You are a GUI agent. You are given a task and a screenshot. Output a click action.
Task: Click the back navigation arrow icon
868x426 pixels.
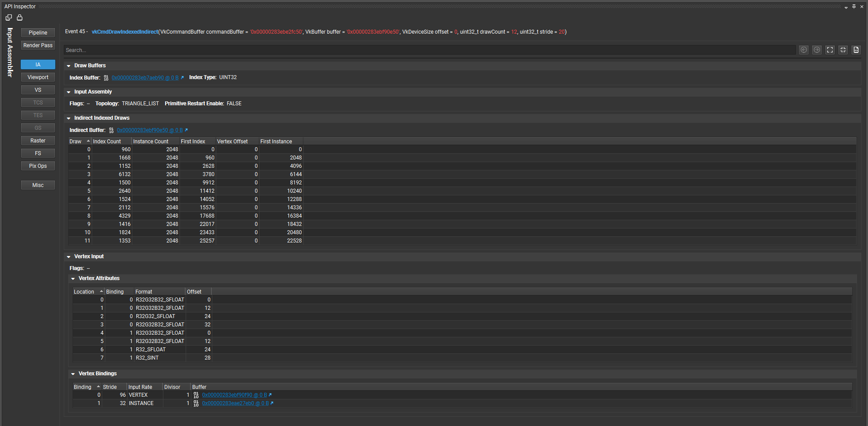click(x=803, y=50)
